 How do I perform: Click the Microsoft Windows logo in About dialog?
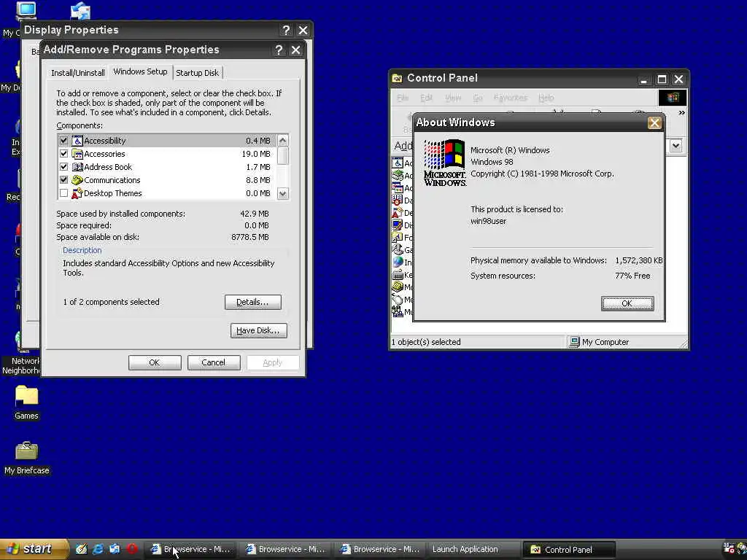pos(445,163)
